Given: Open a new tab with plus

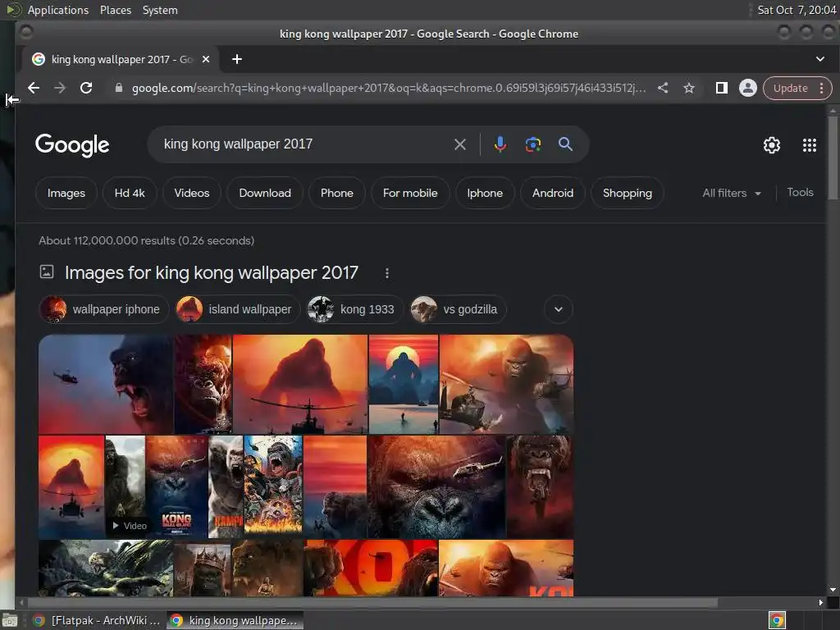Looking at the screenshot, I should (237, 59).
